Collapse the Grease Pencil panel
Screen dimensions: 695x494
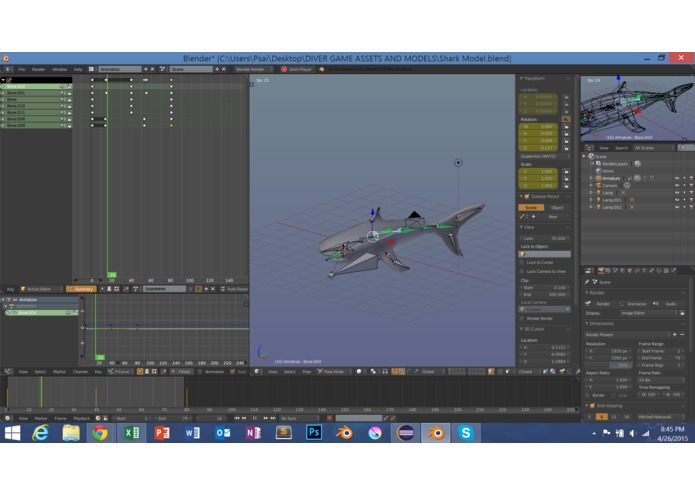point(522,196)
